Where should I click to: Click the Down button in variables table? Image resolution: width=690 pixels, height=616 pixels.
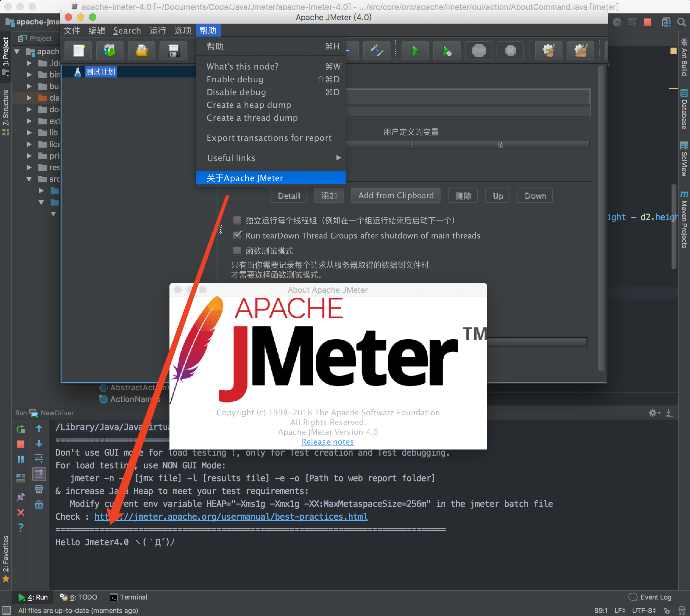(x=535, y=196)
